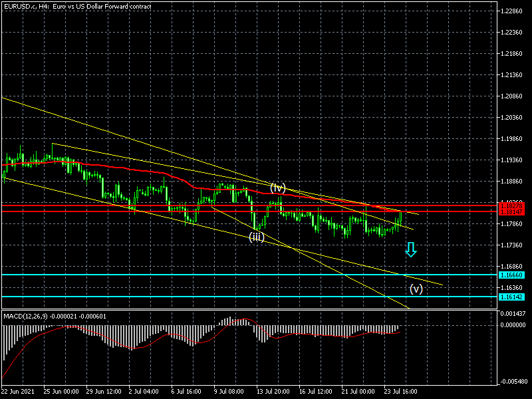Select the (iv) wave label
The width and height of the screenshot is (532, 399).
(x=278, y=188)
